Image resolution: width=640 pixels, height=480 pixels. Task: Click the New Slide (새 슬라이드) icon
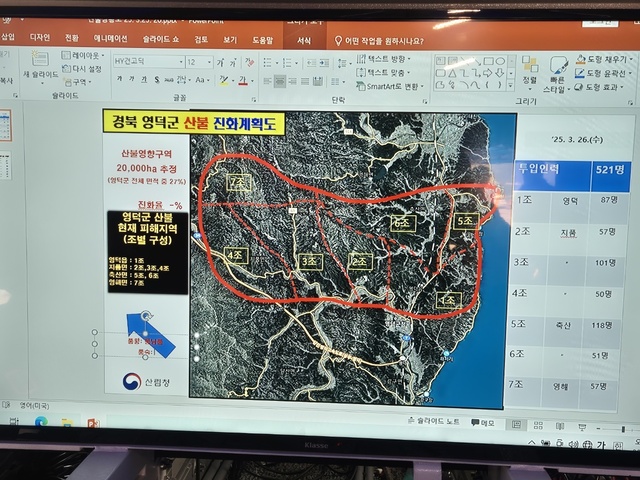tap(40, 59)
